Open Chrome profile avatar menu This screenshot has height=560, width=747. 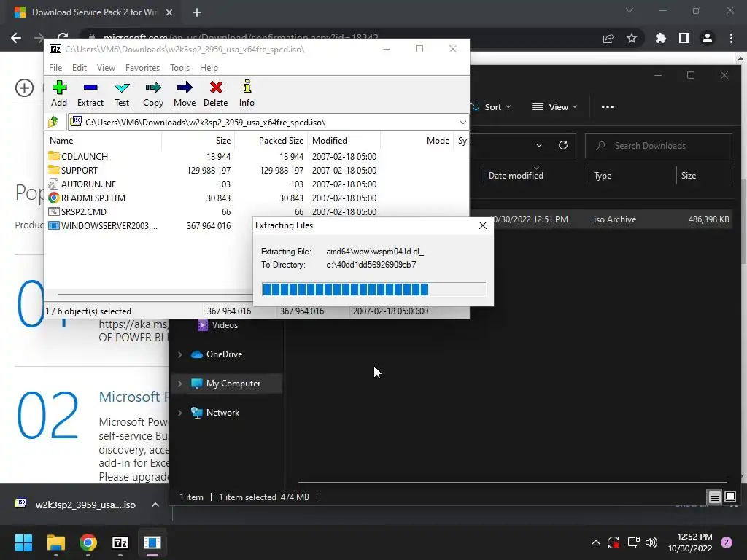point(708,38)
